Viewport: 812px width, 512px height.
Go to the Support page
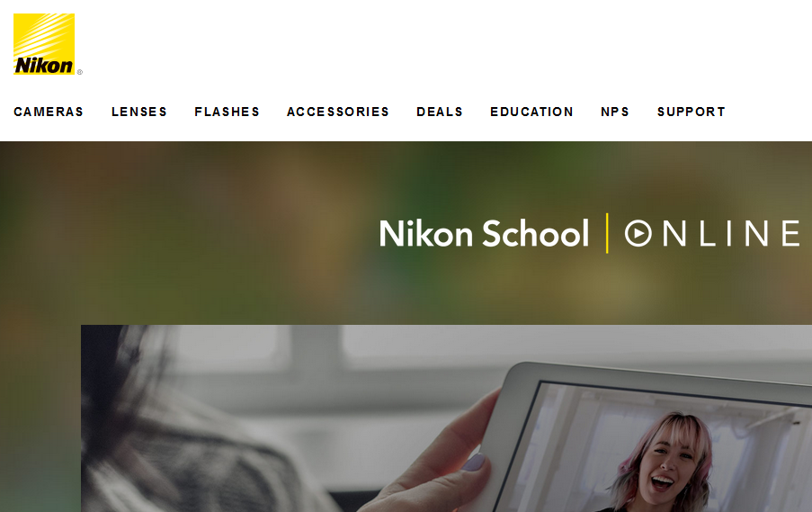tap(692, 112)
